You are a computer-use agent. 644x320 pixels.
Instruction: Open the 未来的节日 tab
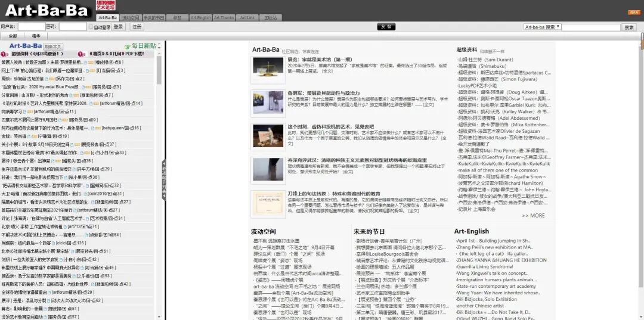pos(154,18)
